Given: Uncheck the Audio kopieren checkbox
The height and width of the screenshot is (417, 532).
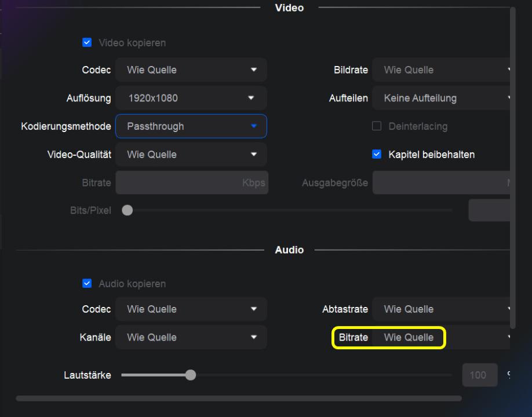Looking at the screenshot, I should tap(88, 284).
